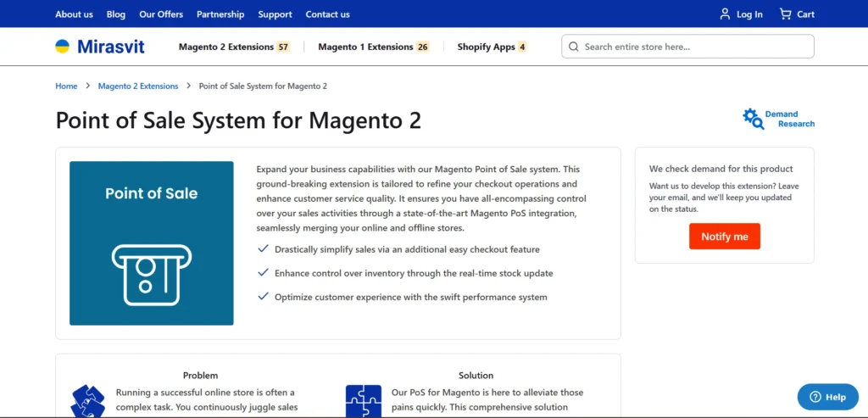Image resolution: width=868 pixels, height=418 pixels.
Task: Click the Solution puzzle icon
Action: 363,401
